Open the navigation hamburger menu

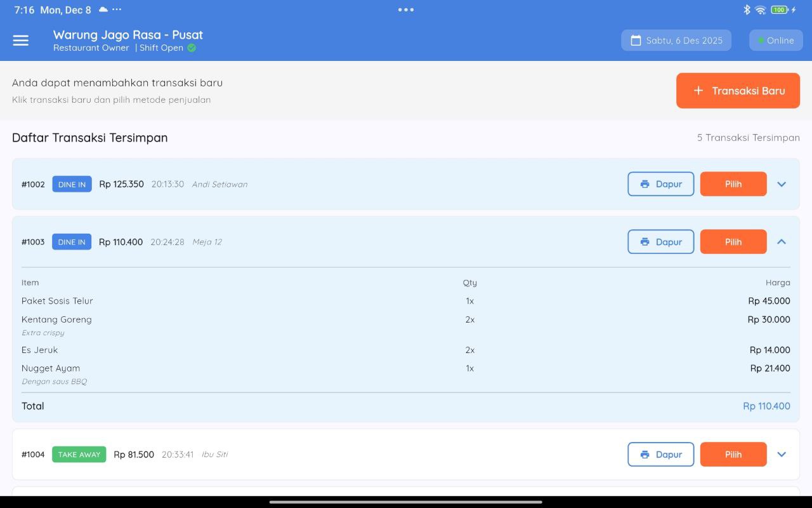click(20, 40)
